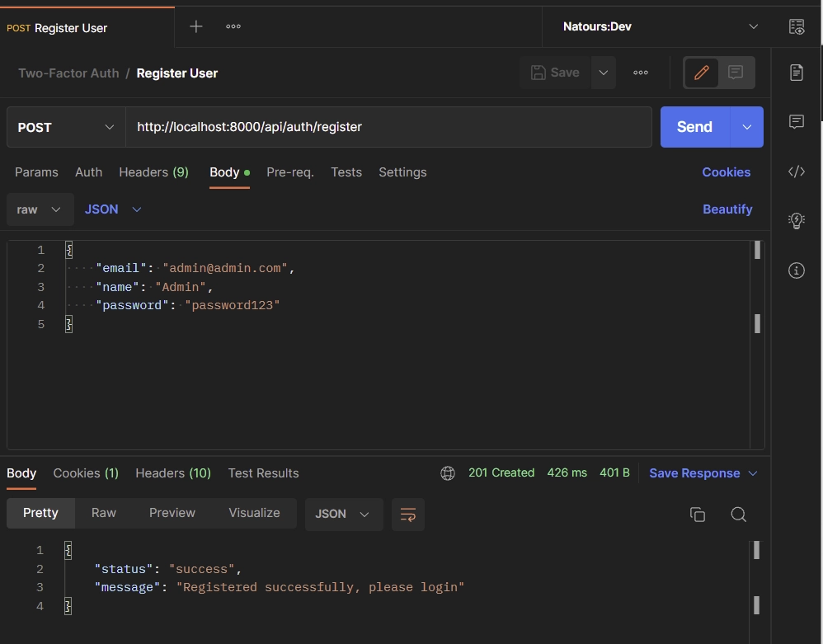The image size is (823, 644).
Task: Open response JSON format dropdown
Action: click(343, 514)
